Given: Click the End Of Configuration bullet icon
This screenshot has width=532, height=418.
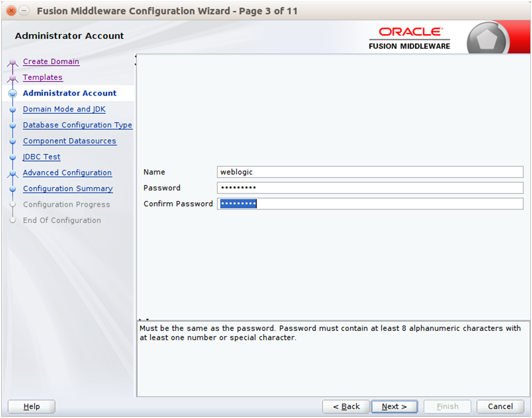Looking at the screenshot, I should tap(12, 221).
